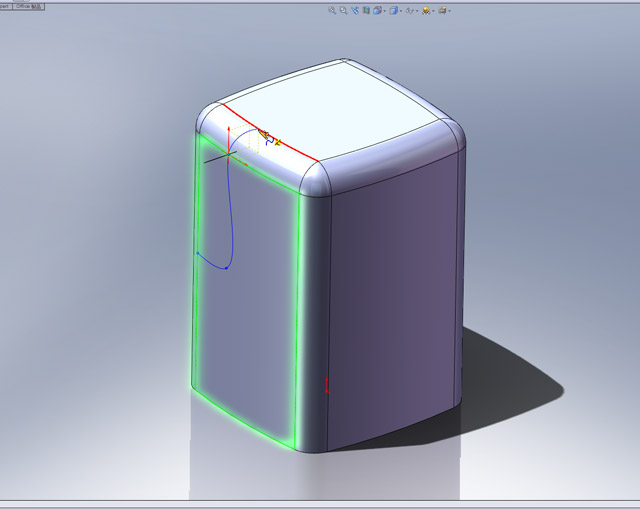This screenshot has width=640, height=509.
Task: Select the purple right side face
Action: pyautogui.click(x=395, y=300)
